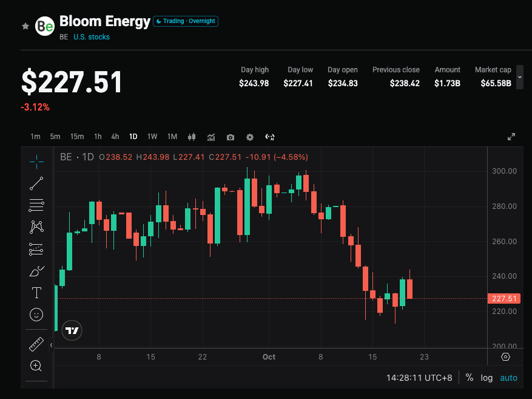The image size is (532, 399).
Task: Click the Amount value $1.73B
Action: click(x=447, y=83)
